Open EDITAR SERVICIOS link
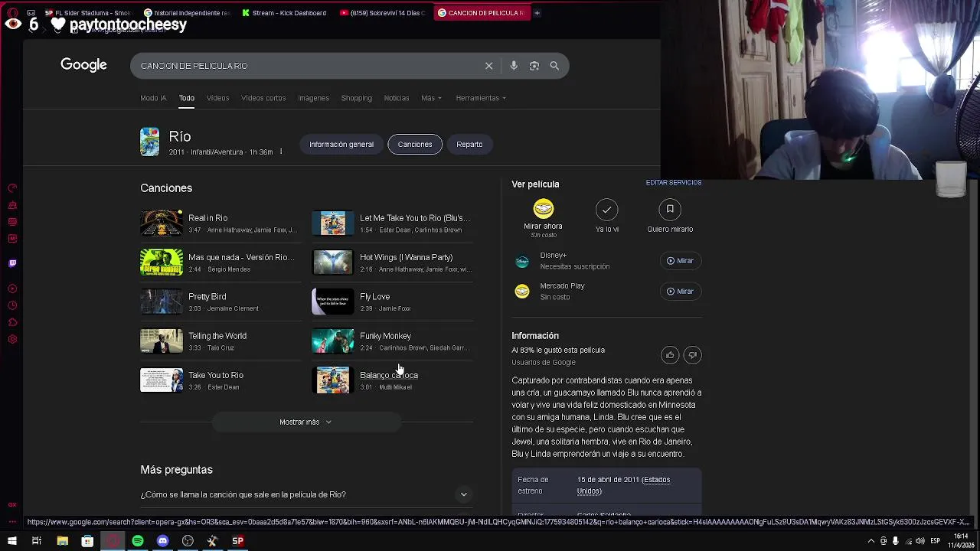Image resolution: width=980 pixels, height=551 pixels. (x=674, y=183)
